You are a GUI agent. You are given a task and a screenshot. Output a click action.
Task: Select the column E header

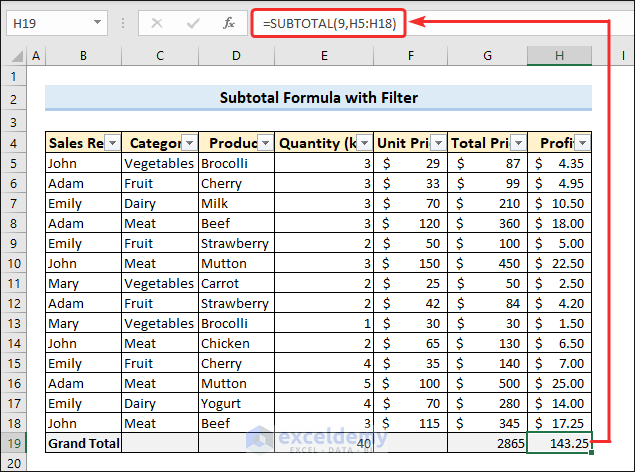click(324, 56)
